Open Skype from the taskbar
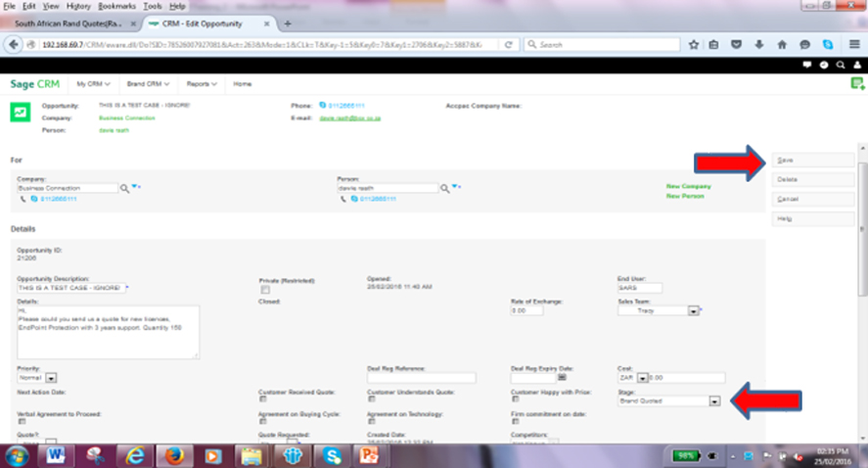The height and width of the screenshot is (468, 868). pos(332,456)
